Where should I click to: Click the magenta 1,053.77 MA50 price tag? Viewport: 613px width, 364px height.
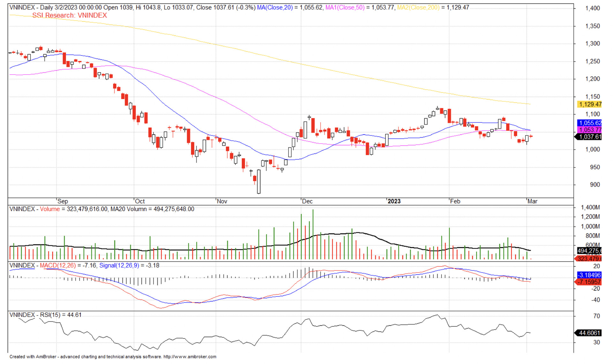pos(590,130)
